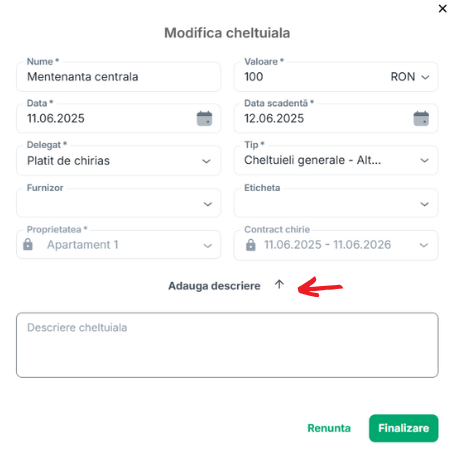Viewport: 459px width, 456px height.
Task: Toggle the Adauga descriere section
Action: click(214, 286)
